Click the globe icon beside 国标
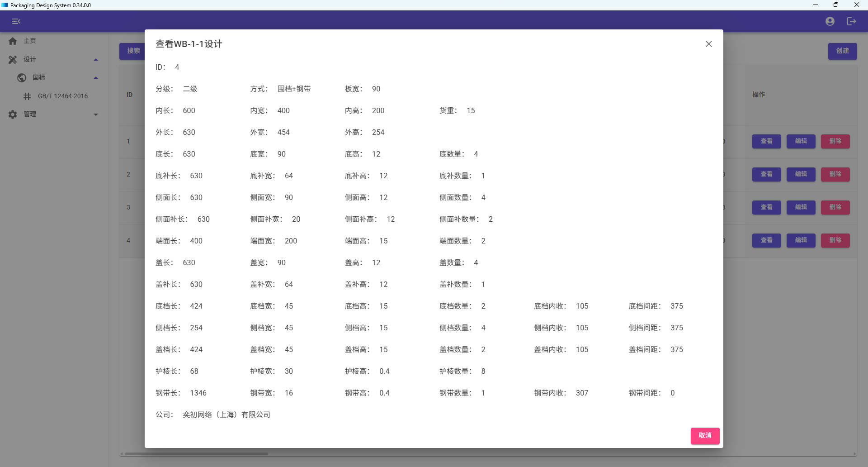 (x=22, y=78)
